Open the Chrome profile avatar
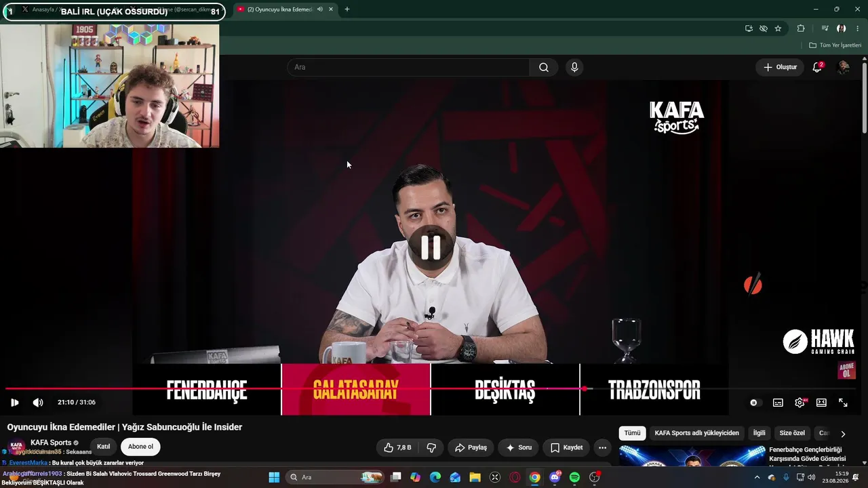This screenshot has height=488, width=868. pos(842,28)
